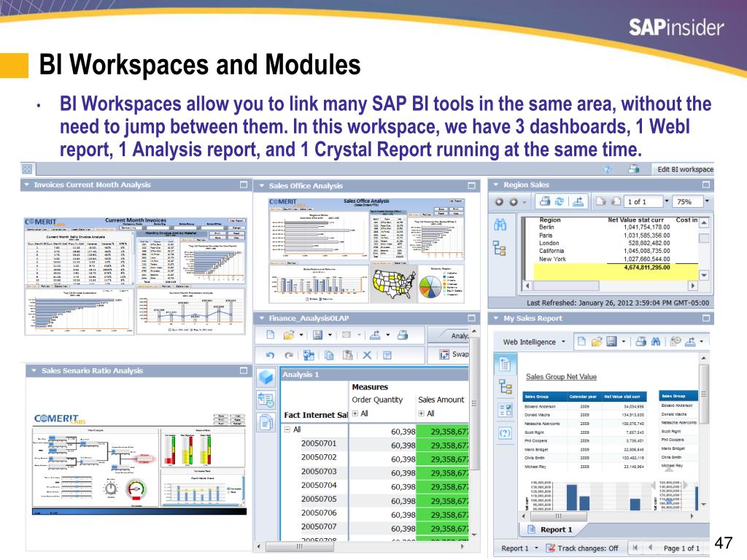The height and width of the screenshot is (560, 747).
Task: Click the Print icon in Finance_AnalysisOLAP toolbar
Action: [403, 335]
